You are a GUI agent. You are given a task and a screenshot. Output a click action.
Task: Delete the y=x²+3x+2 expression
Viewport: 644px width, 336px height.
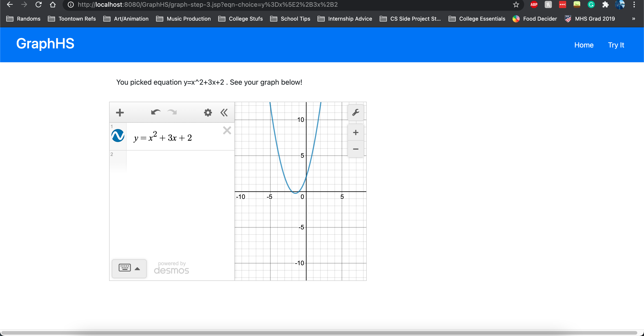click(227, 130)
